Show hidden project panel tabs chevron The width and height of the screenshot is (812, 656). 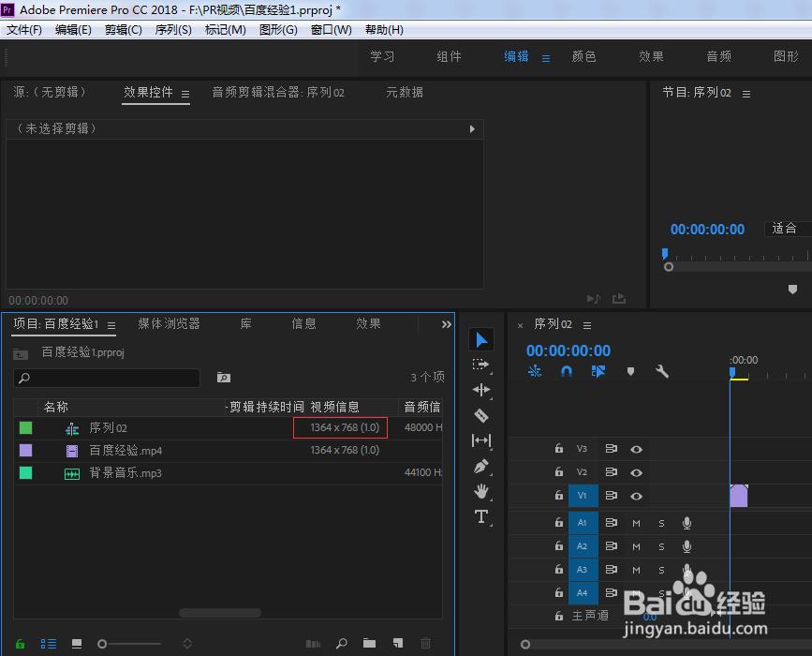pos(447,324)
